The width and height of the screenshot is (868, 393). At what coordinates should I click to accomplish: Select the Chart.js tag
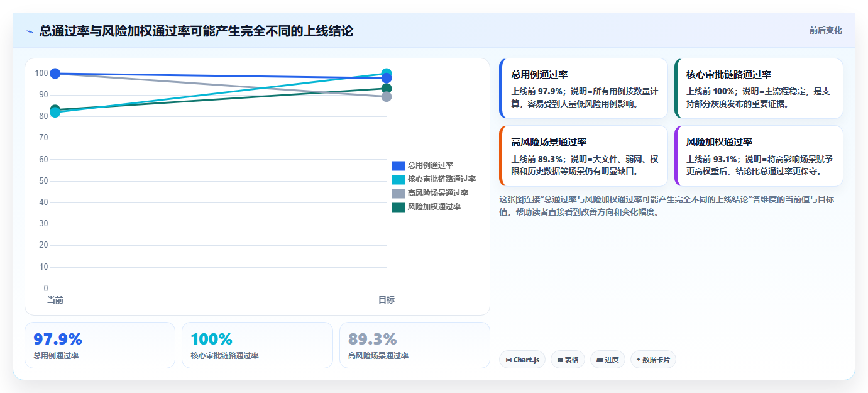click(x=522, y=360)
